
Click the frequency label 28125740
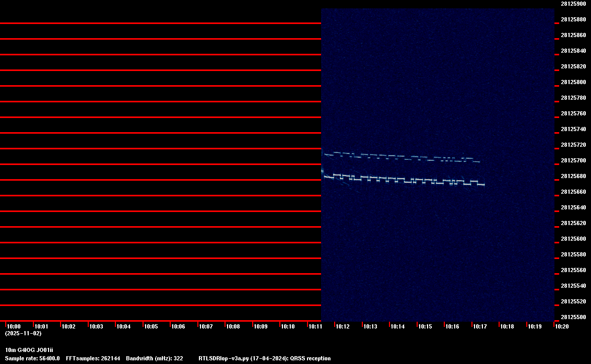574,129
